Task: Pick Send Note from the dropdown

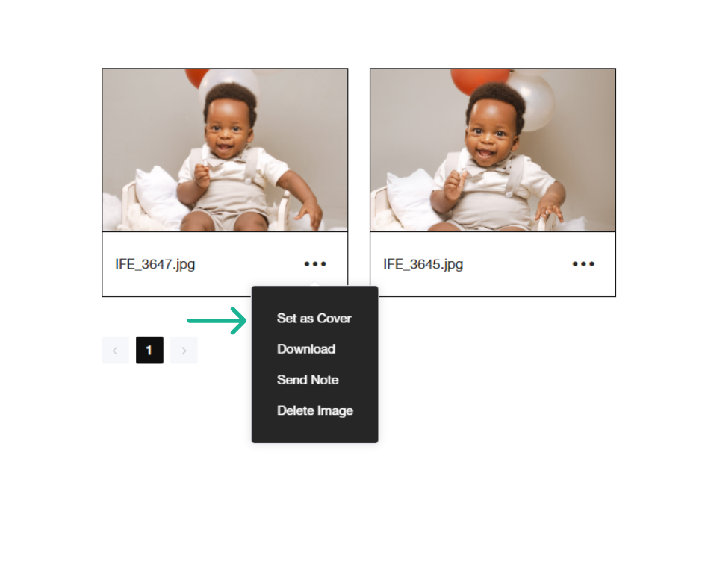Action: coord(308,380)
